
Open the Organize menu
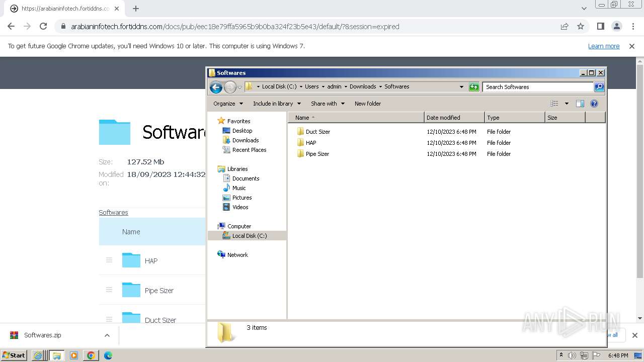pos(228,104)
